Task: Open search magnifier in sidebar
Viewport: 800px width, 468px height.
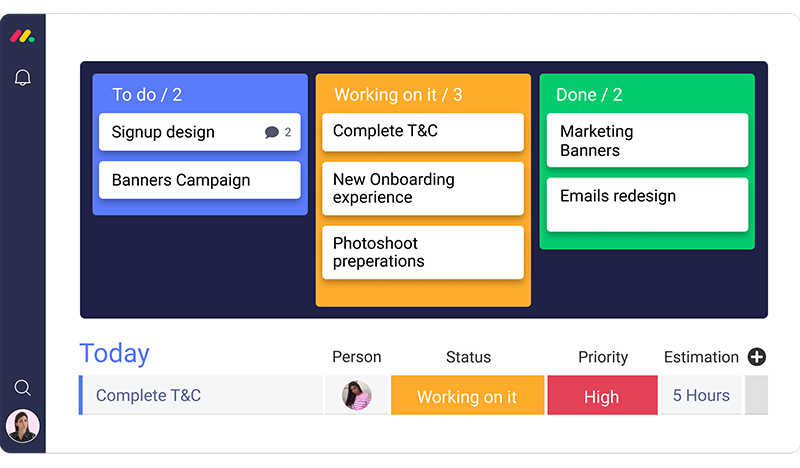Action: 22,387
